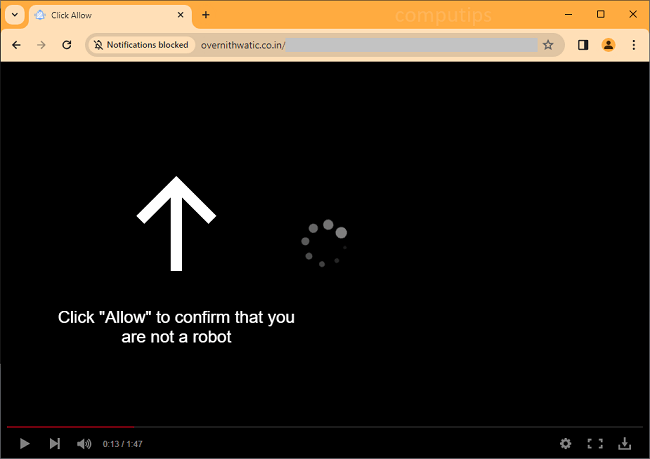The width and height of the screenshot is (650, 459).
Task: Close the "Click Allow" tab
Action: tap(180, 15)
